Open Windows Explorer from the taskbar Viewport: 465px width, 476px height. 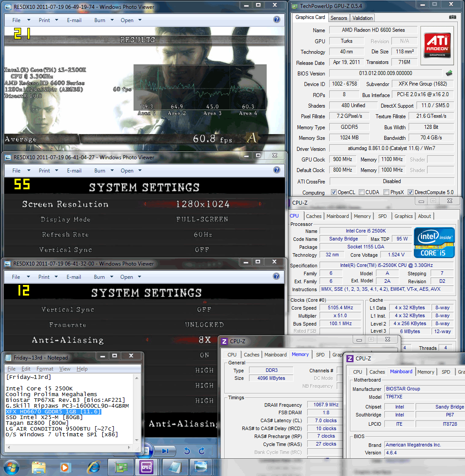[39, 468]
